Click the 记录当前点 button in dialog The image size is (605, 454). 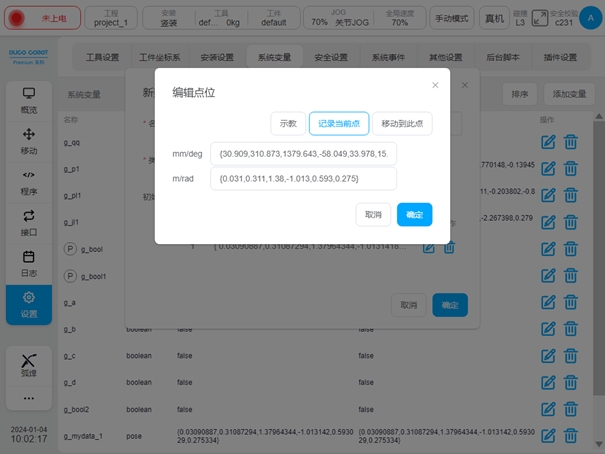coord(339,123)
